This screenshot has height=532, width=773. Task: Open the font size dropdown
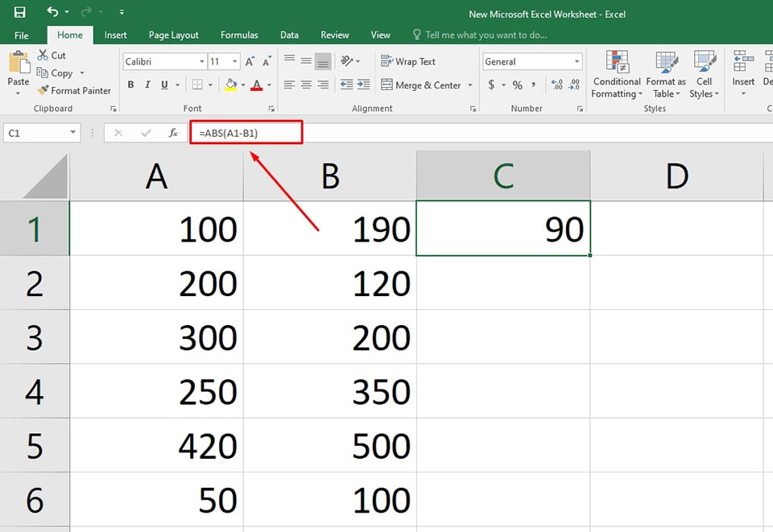[234, 61]
